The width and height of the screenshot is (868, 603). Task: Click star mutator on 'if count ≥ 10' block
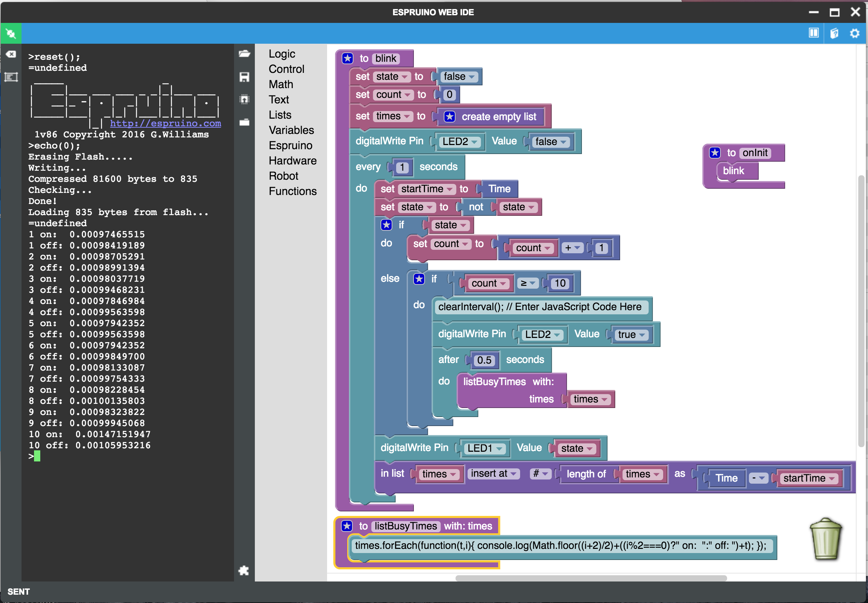click(x=418, y=279)
